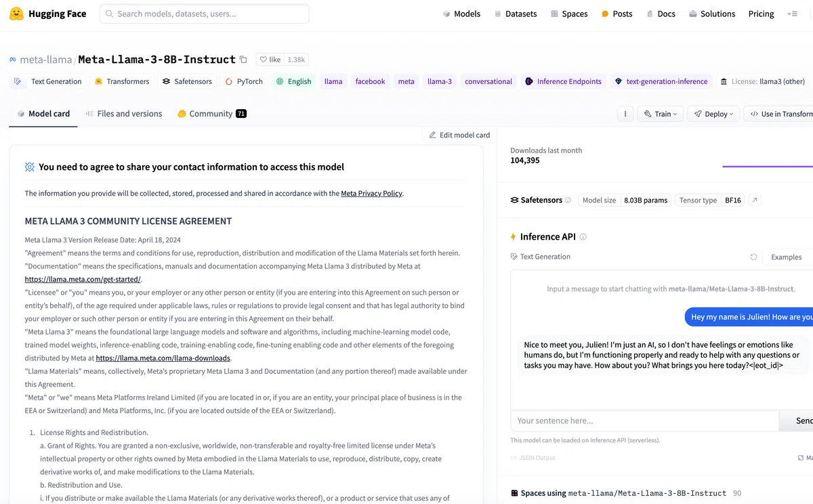Follow the llama.meta.com/get-started link
Image resolution: width=813 pixels, height=504 pixels.
(83, 279)
